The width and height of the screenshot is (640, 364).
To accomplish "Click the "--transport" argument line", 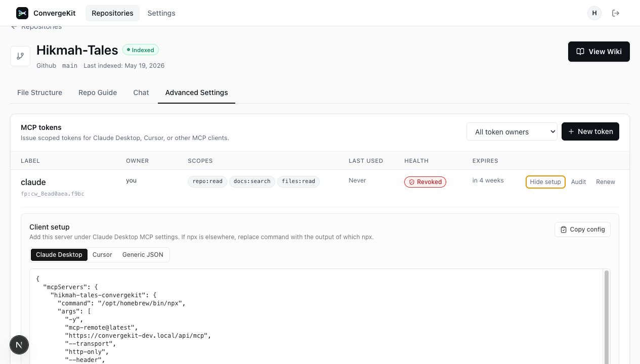I will click(x=90, y=344).
